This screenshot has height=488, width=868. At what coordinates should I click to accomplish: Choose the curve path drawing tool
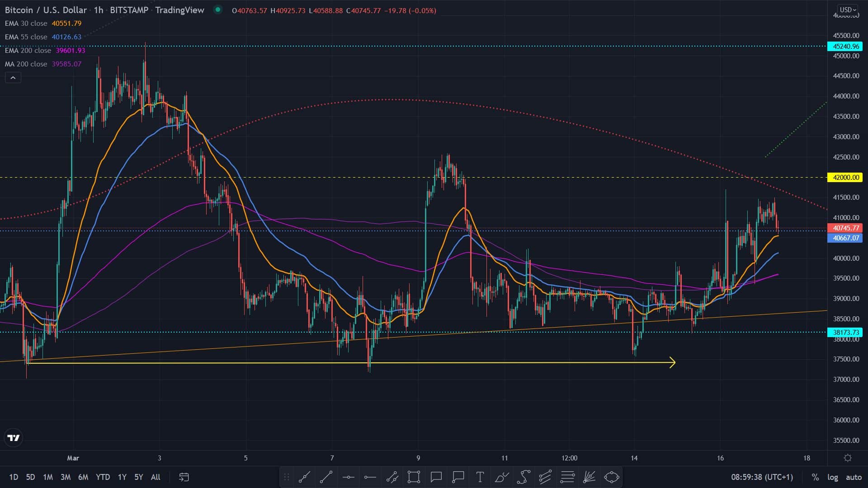524,477
